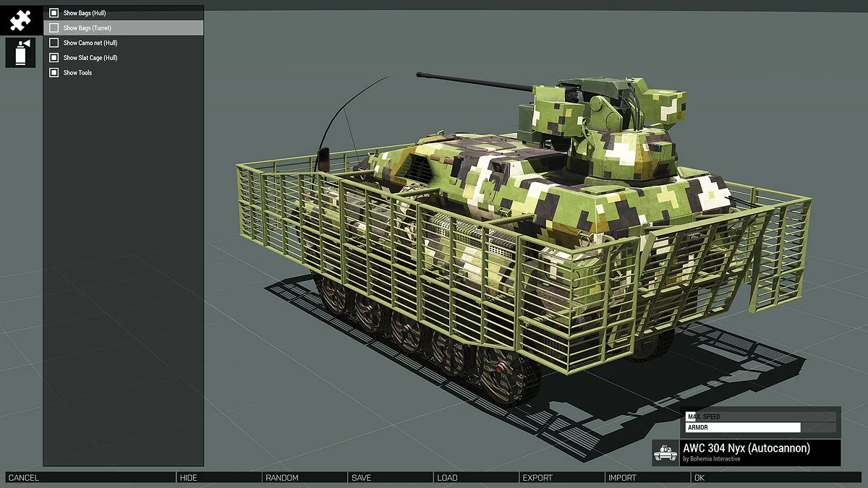Hide the interface with the HIDE button

point(189,478)
